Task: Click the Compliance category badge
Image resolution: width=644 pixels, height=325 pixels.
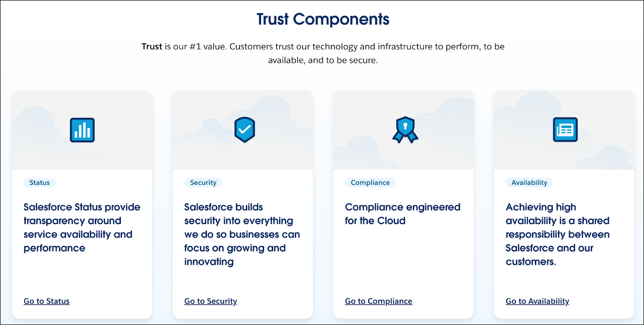Action: [370, 182]
